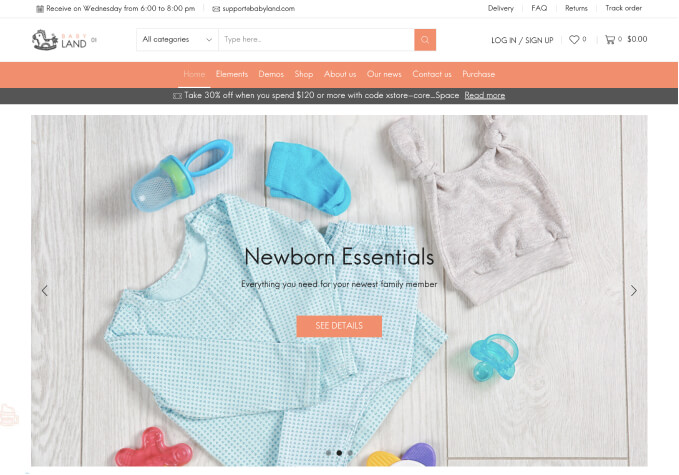This screenshot has width=679, height=475.
Task: Follow the Read more promo link
Action: [x=485, y=95]
